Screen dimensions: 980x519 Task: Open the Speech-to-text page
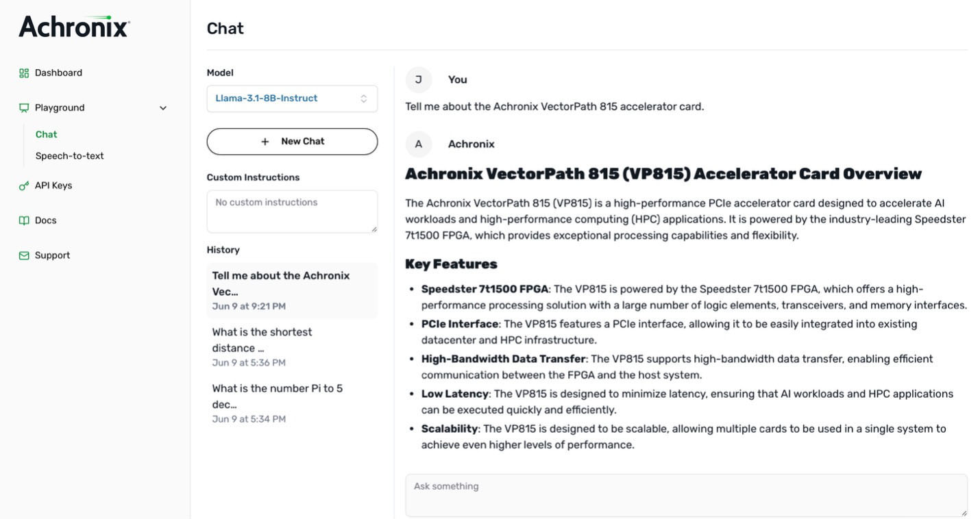[70, 156]
